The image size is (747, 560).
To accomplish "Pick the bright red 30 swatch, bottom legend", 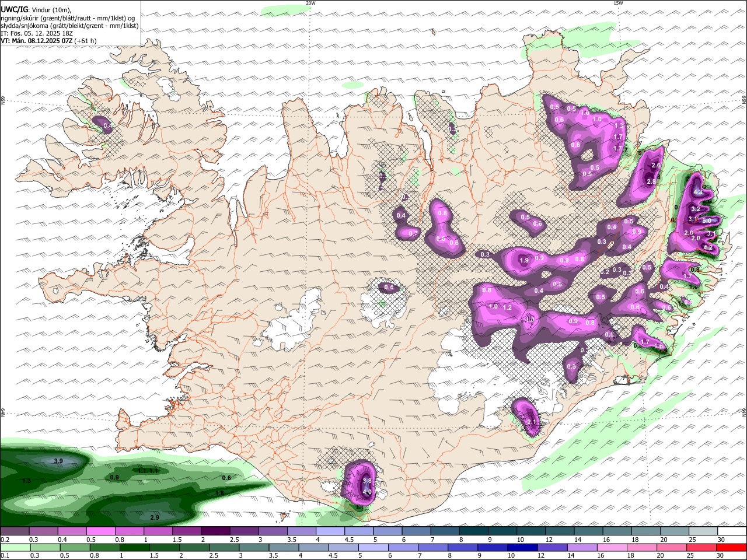I will [731, 548].
